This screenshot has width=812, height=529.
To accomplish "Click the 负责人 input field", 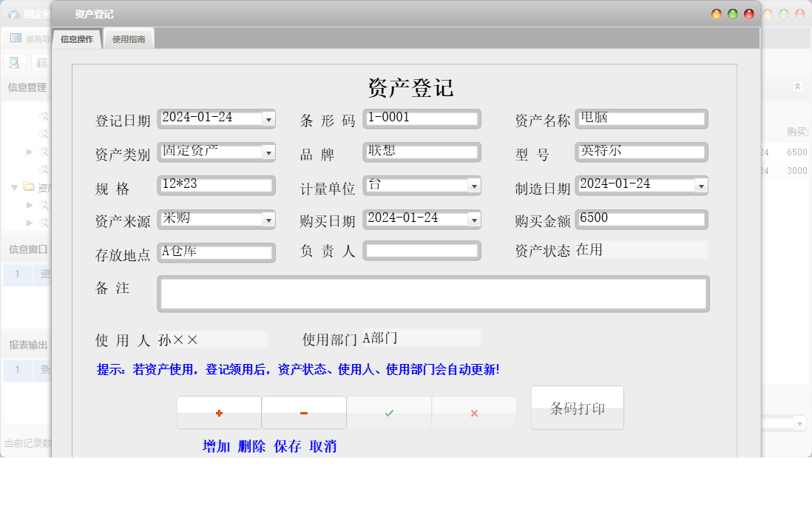I will click(x=422, y=252).
